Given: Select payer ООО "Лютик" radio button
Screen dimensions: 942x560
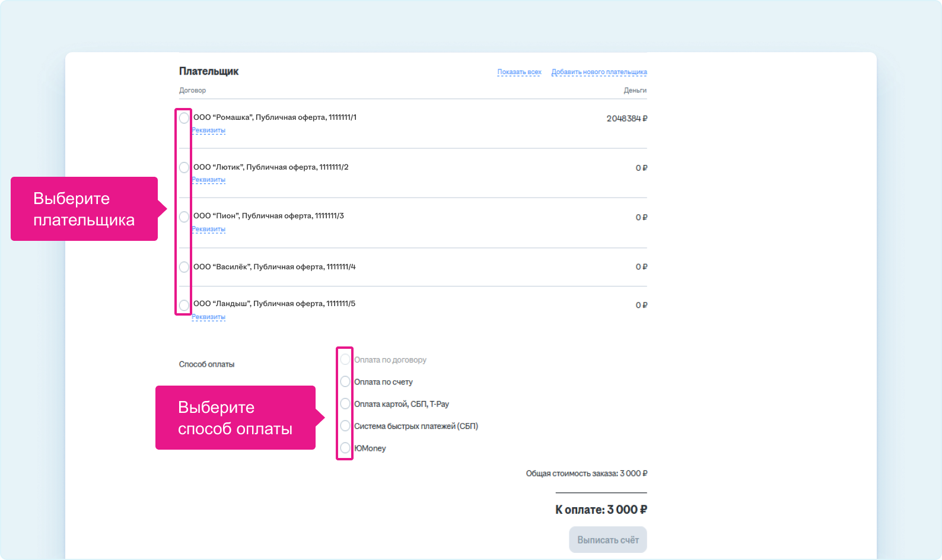Looking at the screenshot, I should pos(184,167).
